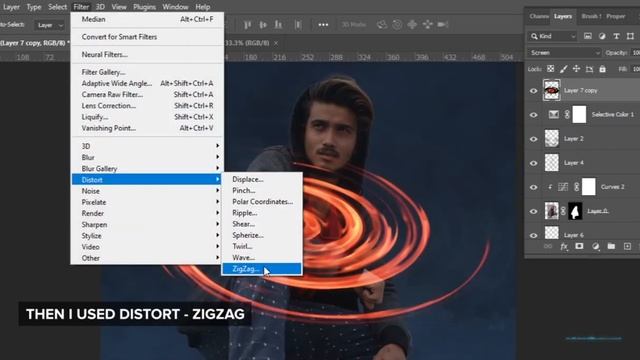
Task: Expand the Blur Gallery submenu
Action: coord(147,169)
